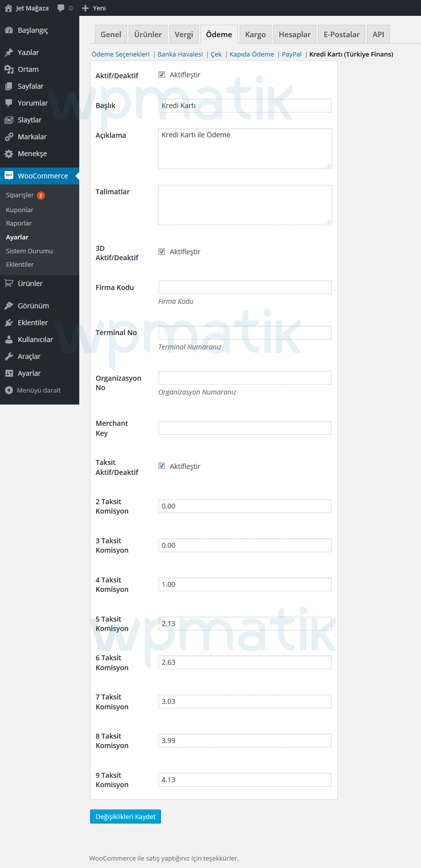
Task: Click the WooCommerce logo icon
Action: [9, 175]
